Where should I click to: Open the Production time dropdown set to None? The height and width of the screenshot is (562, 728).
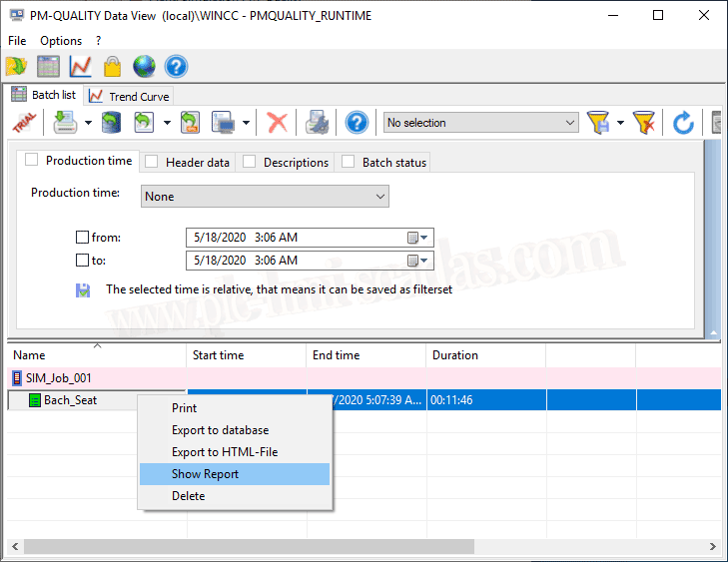[x=265, y=197]
